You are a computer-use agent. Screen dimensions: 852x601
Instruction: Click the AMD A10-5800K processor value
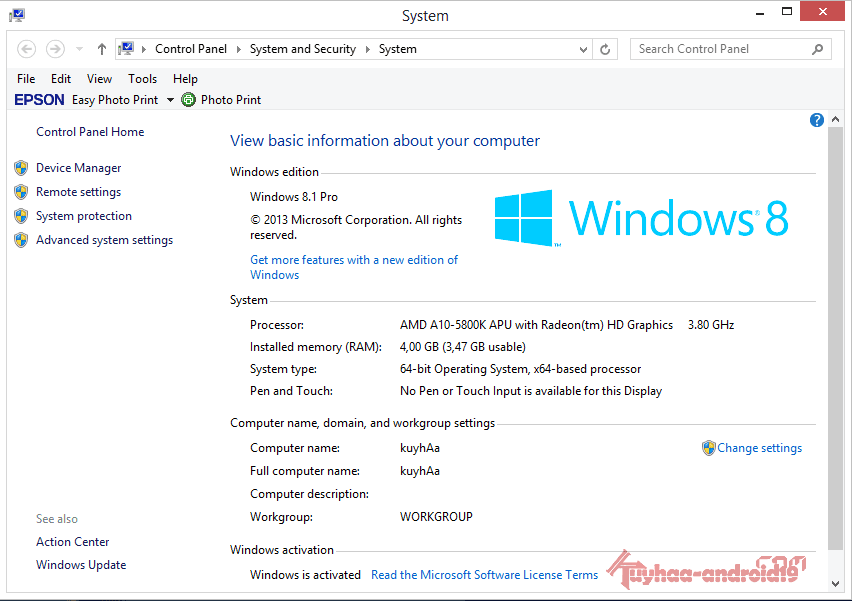(536, 325)
